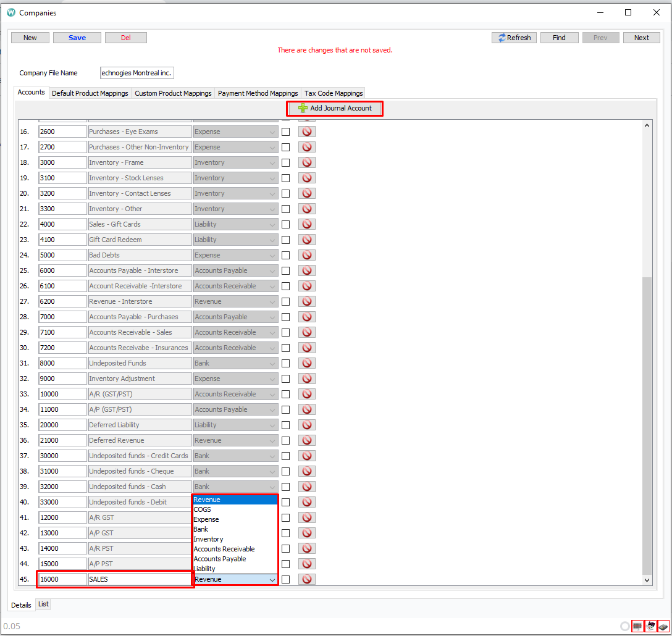672x636 pixels.
Task: Click the barcode scanner icon in status bar
Action: [637, 626]
